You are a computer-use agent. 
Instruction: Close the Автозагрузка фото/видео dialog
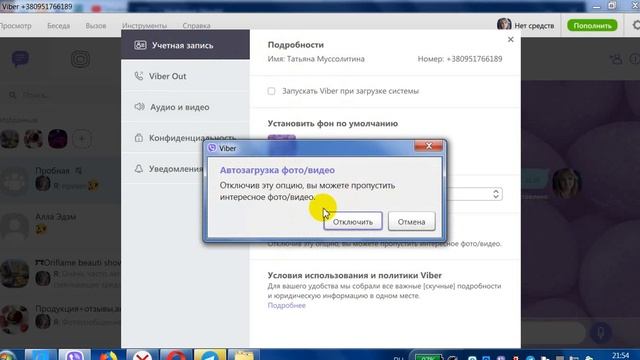coord(429,146)
